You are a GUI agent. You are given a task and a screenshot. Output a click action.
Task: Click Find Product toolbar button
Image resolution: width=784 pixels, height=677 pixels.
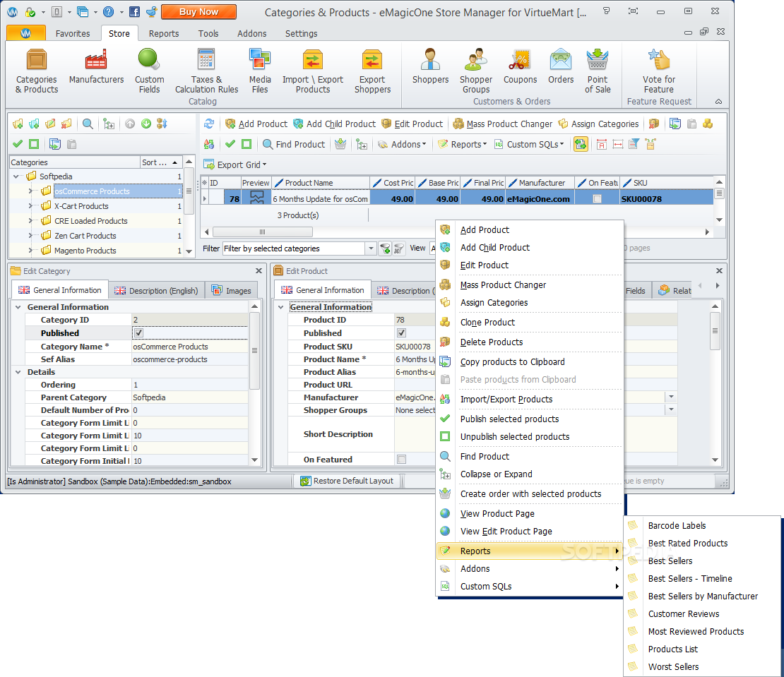[294, 145]
